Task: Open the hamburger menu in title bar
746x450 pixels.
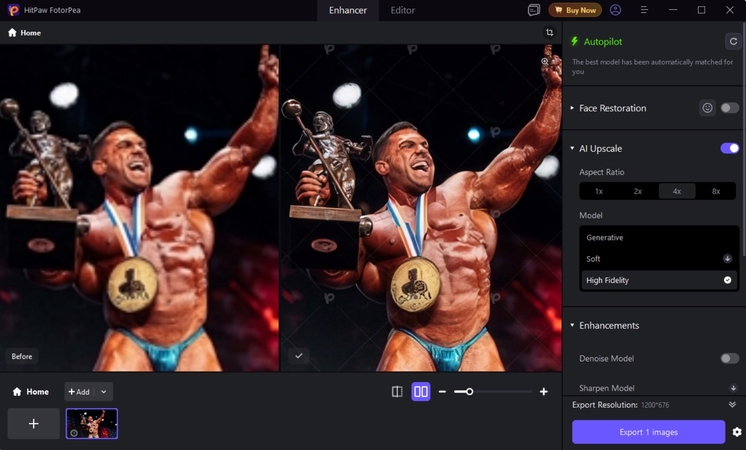Action: 644,10
